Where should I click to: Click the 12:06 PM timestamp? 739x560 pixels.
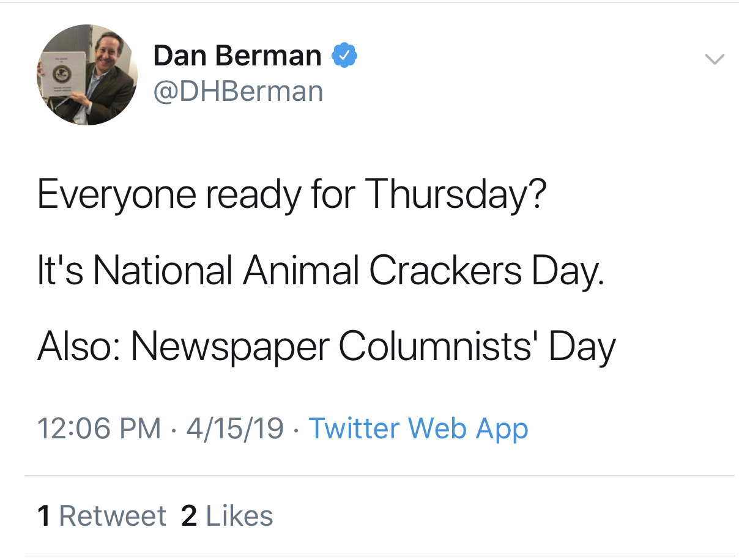tap(99, 428)
